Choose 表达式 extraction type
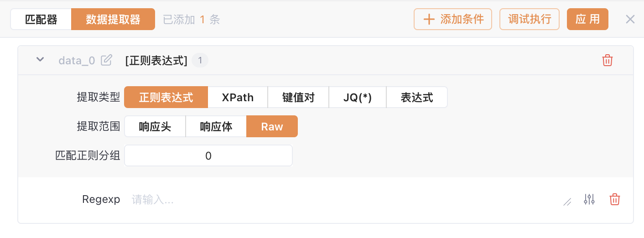The image size is (644, 238). (417, 98)
